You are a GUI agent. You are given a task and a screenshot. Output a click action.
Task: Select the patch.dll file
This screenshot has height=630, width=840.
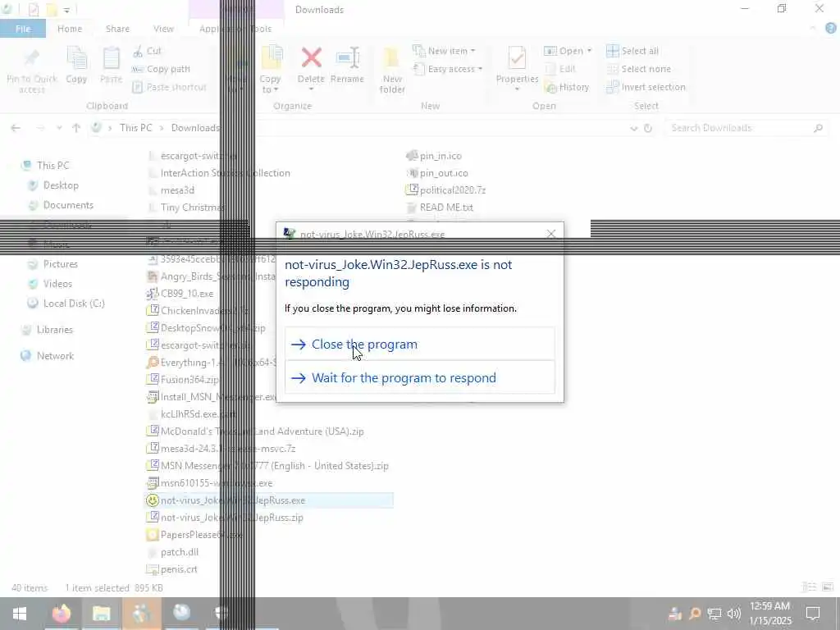coord(172,552)
